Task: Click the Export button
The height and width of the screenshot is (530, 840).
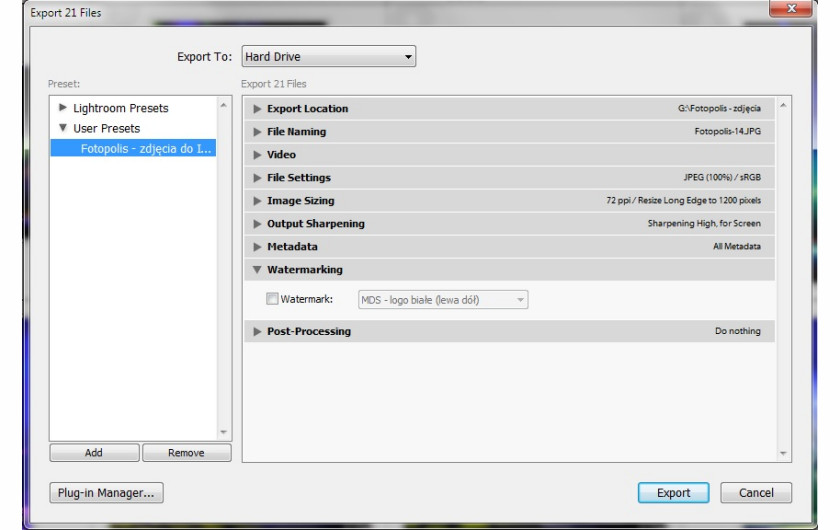Action: [x=673, y=493]
